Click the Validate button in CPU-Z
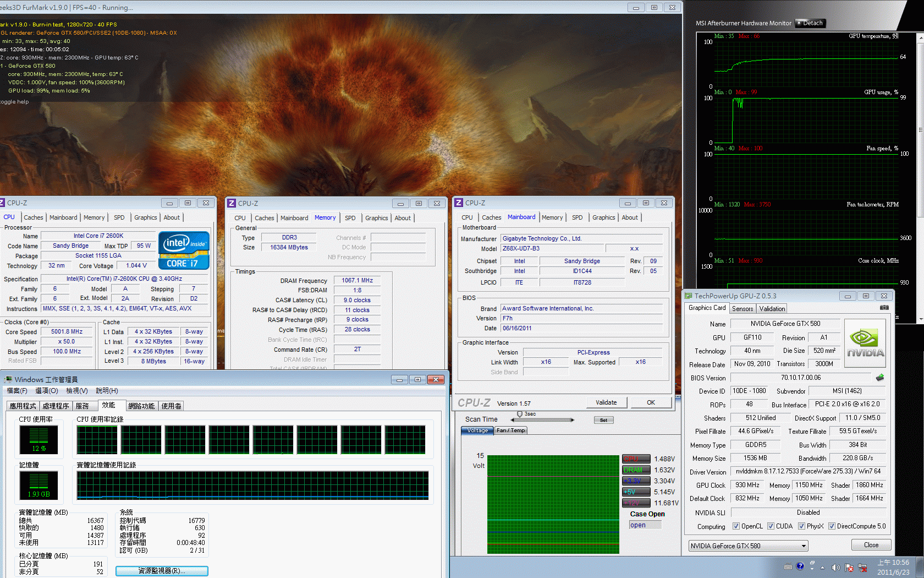The image size is (924, 578). coord(606,402)
